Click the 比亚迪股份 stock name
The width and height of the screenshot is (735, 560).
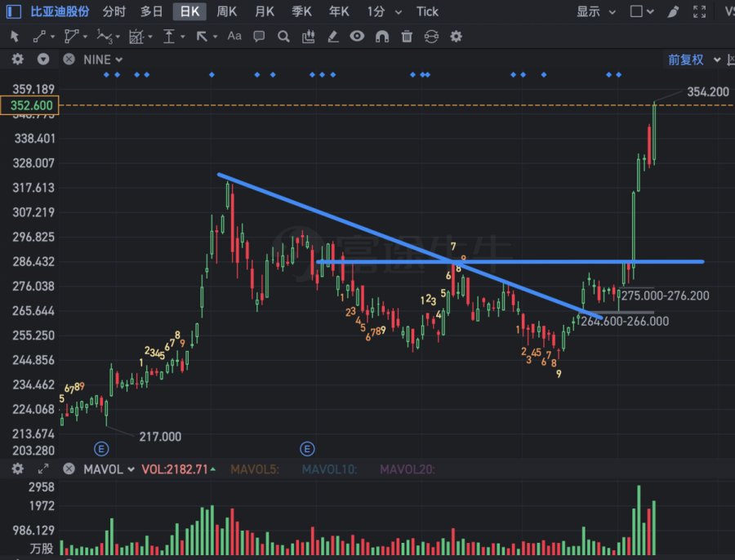coord(60,11)
